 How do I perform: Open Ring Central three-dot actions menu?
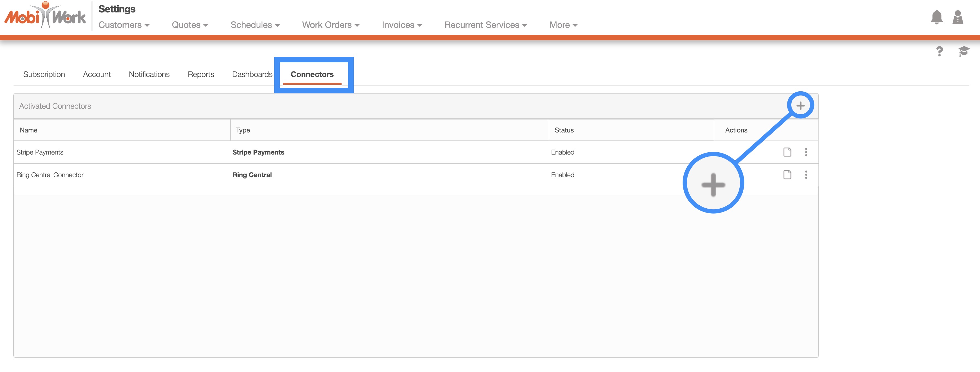[x=806, y=175]
